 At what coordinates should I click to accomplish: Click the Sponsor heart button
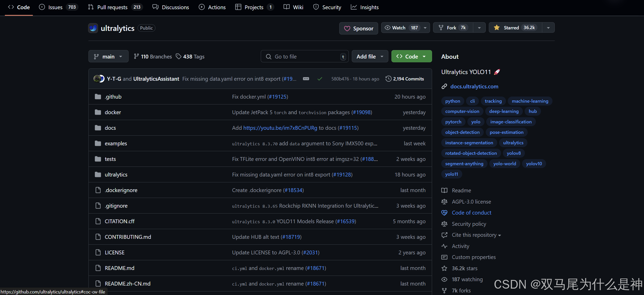coord(358,28)
